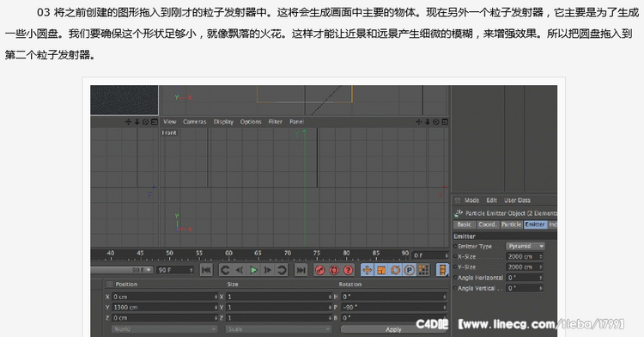Toggle the Angle Horizontal animation dot
This screenshot has width=644, height=337.
[455, 278]
